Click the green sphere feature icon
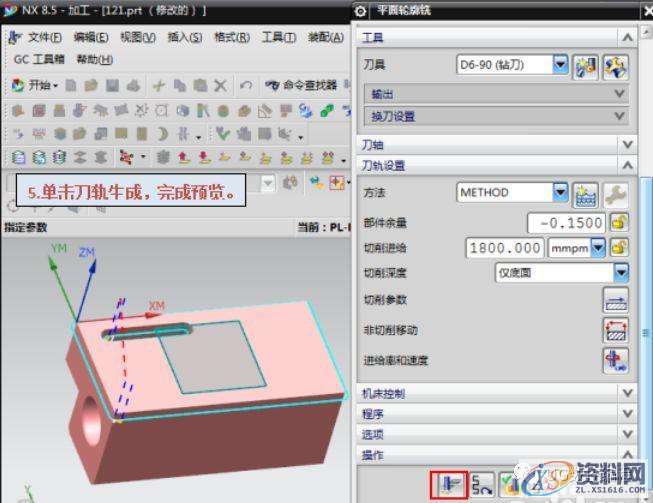Viewport: 653px width, 503px height. [224, 111]
